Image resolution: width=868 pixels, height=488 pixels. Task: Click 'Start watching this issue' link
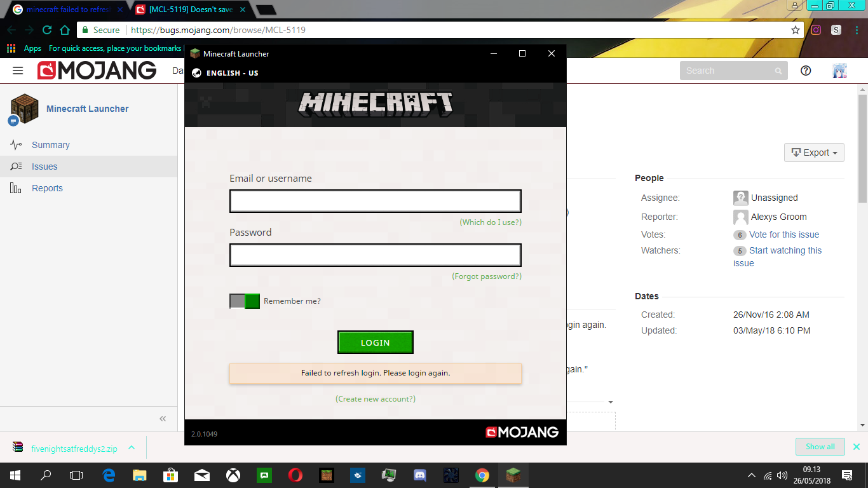coord(778,257)
